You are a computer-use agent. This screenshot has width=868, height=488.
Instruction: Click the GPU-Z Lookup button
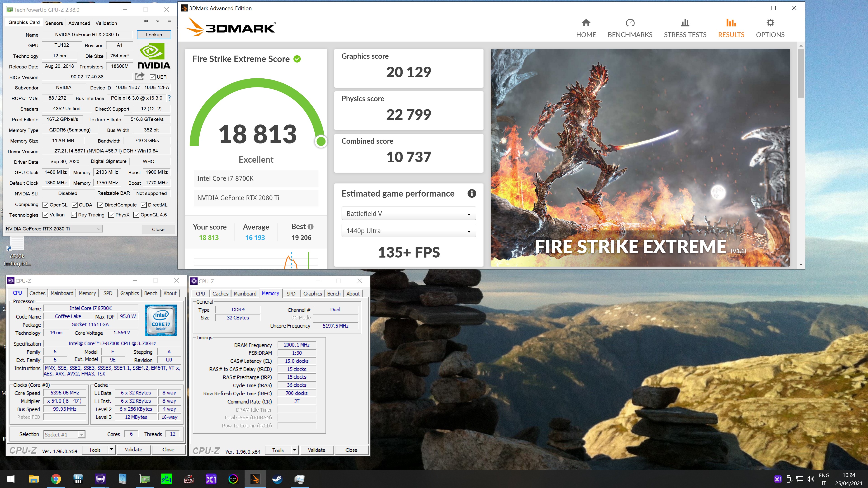click(x=154, y=34)
